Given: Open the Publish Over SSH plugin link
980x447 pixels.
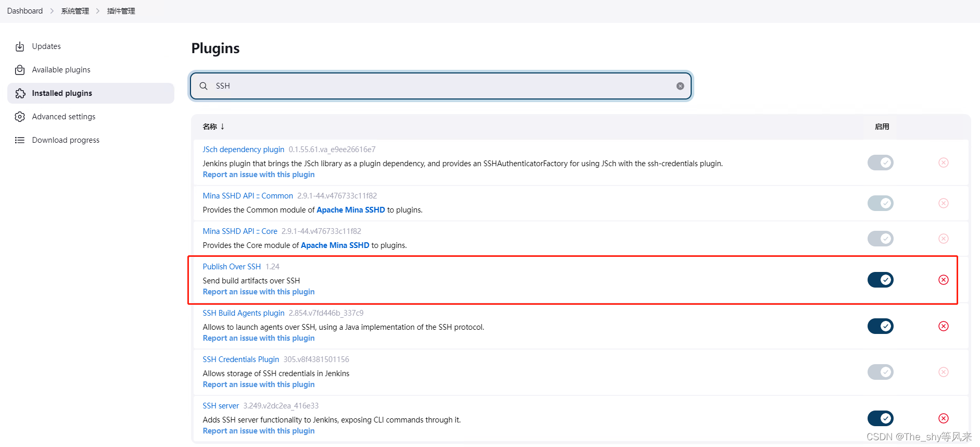Looking at the screenshot, I should click(x=232, y=267).
